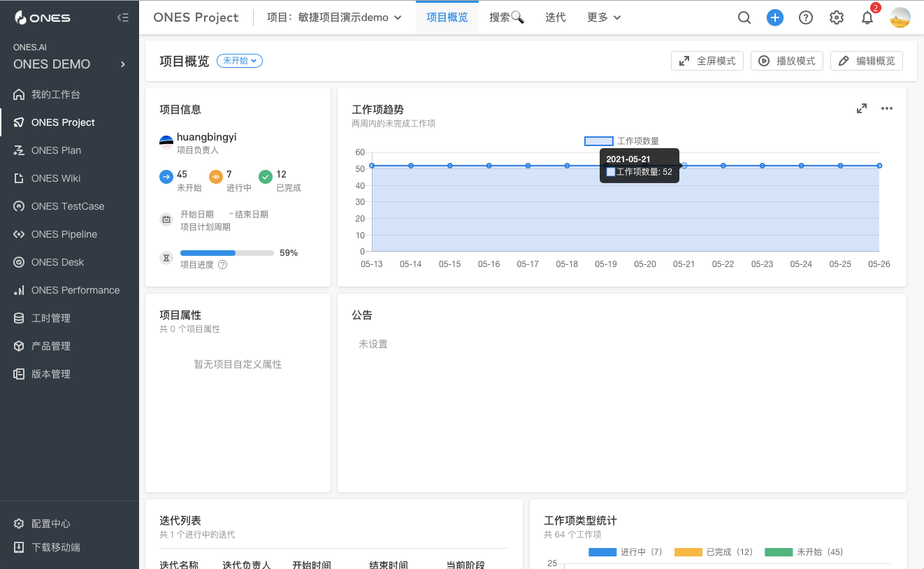Switch to the 迭代 tab
The width and height of the screenshot is (924, 569).
pyautogui.click(x=555, y=17)
